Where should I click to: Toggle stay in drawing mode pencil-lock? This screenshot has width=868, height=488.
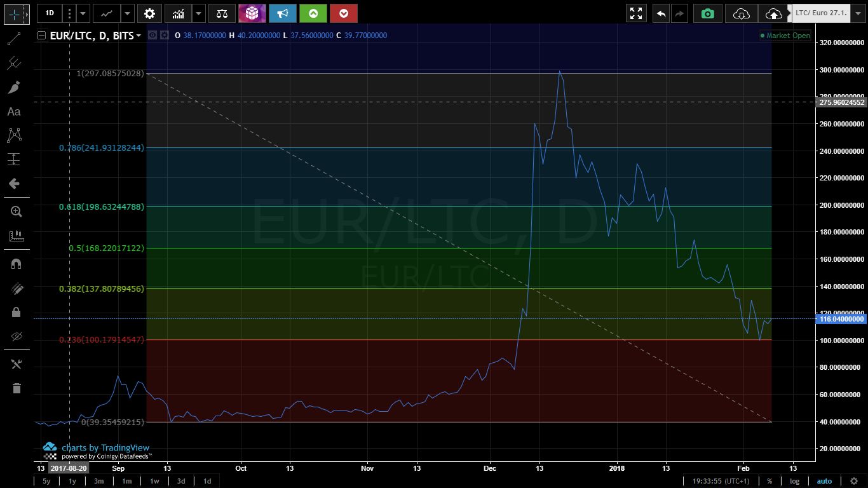(x=16, y=288)
